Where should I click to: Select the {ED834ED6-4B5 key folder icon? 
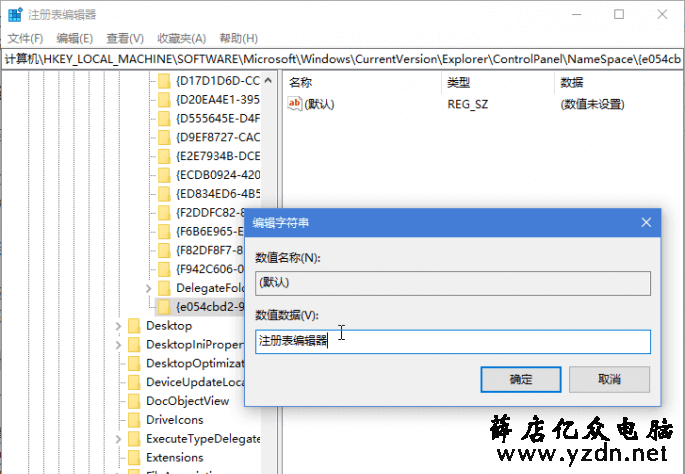[164, 194]
